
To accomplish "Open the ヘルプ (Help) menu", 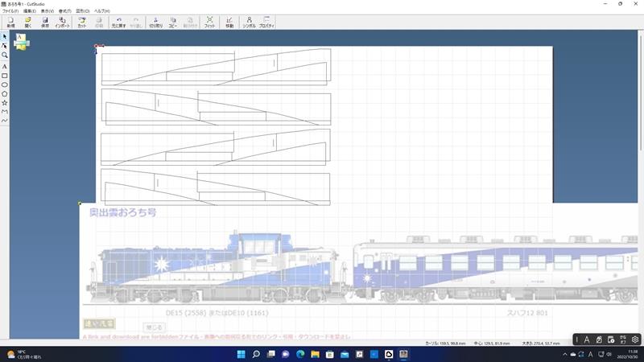I will coord(102,11).
